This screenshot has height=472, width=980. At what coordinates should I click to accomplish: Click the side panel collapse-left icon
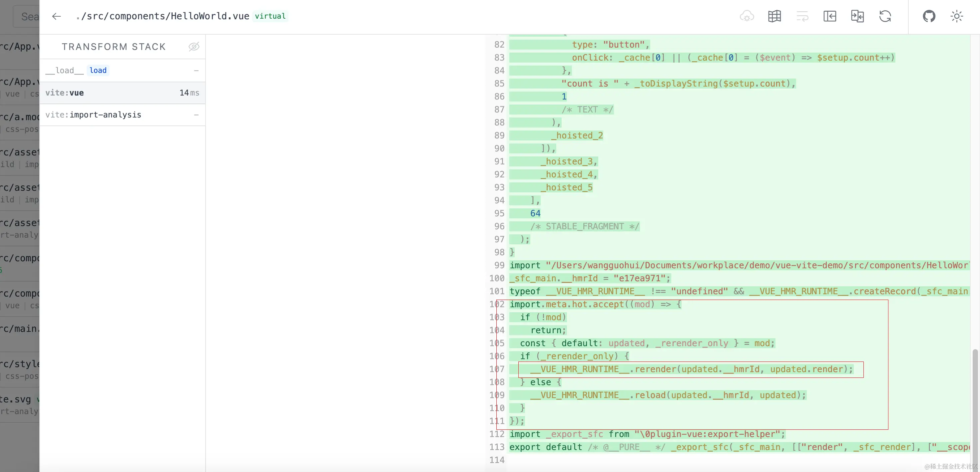(830, 16)
